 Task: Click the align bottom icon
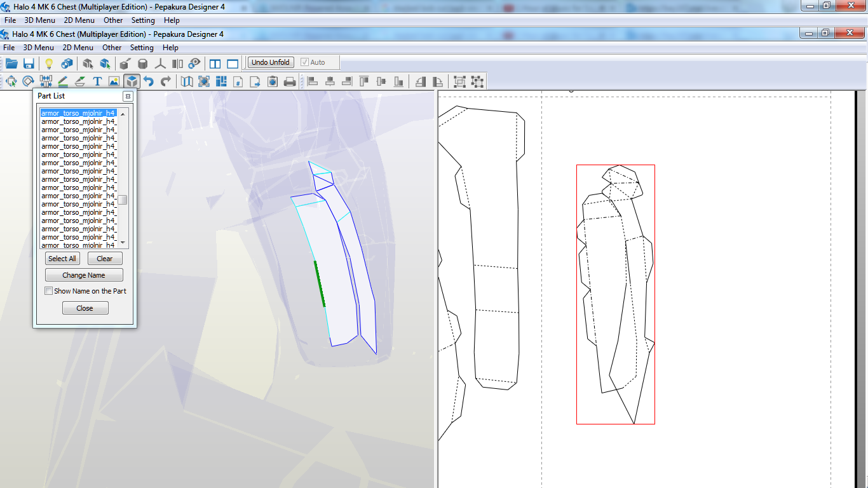pos(398,81)
